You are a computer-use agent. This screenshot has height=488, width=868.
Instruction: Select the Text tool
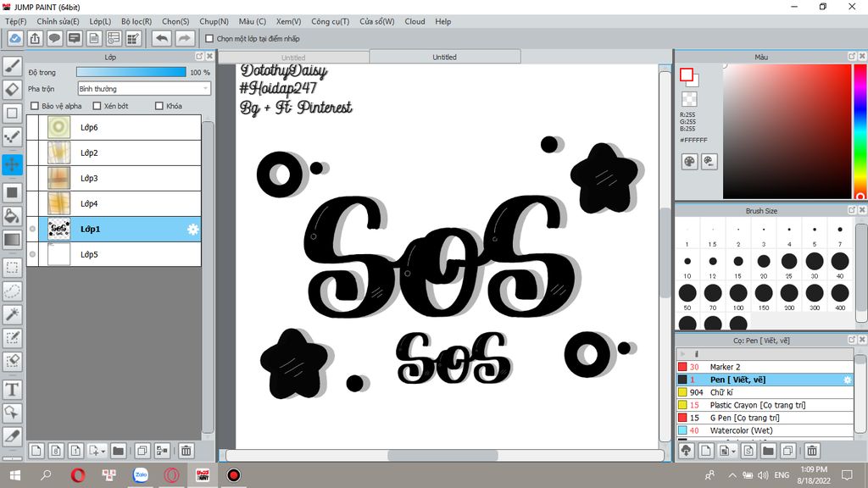[12, 390]
